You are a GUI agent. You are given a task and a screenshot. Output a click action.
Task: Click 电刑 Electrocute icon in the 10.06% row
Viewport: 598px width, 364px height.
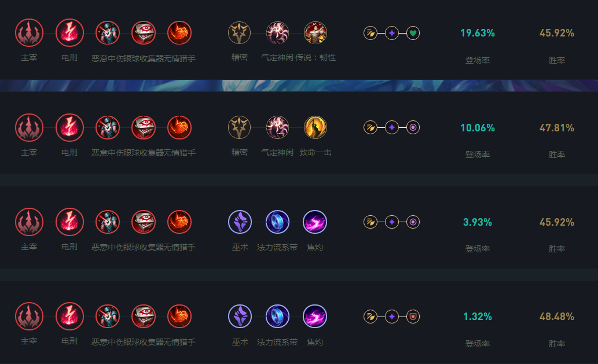click(69, 128)
